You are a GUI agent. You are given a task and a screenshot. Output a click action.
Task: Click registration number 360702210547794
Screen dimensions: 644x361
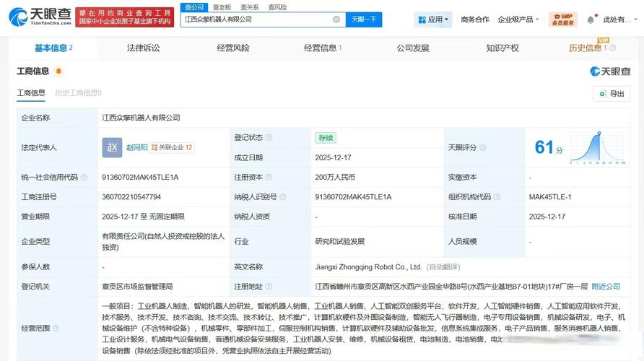131,196
